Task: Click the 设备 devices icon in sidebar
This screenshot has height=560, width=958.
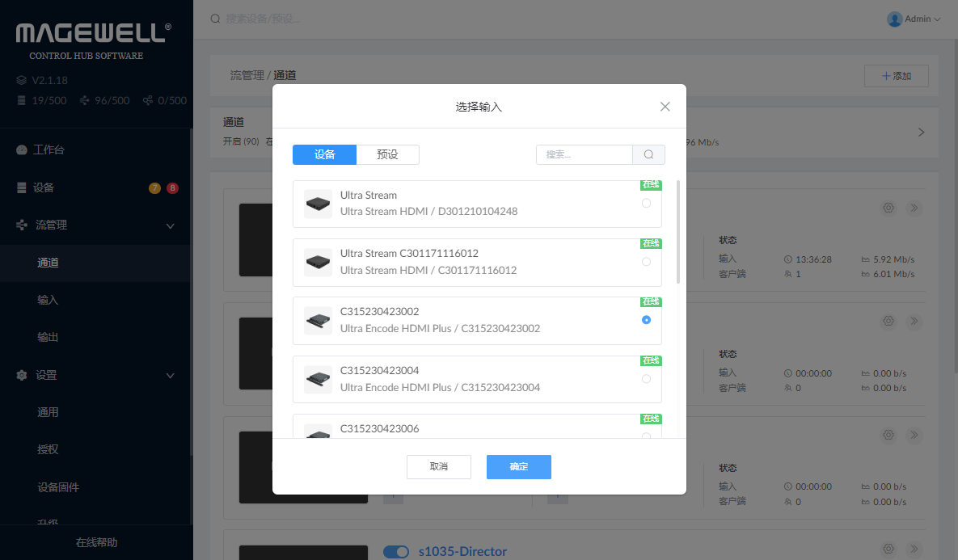Action: point(21,187)
